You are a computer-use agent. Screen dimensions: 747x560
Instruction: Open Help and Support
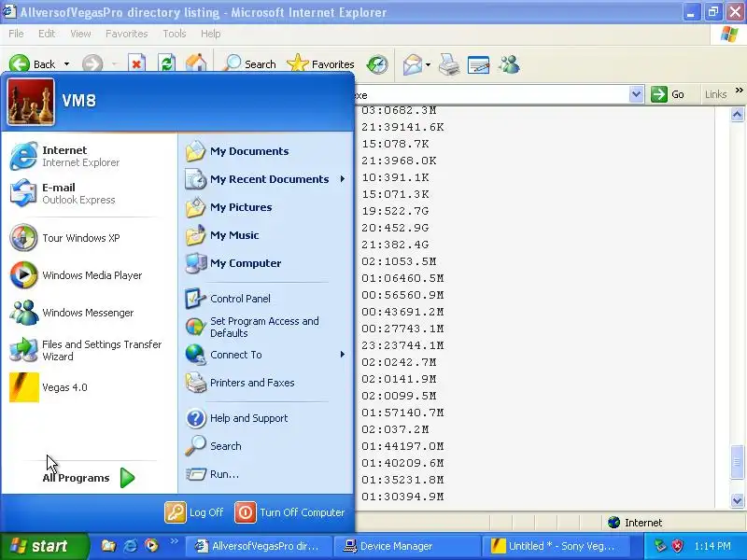(266, 418)
